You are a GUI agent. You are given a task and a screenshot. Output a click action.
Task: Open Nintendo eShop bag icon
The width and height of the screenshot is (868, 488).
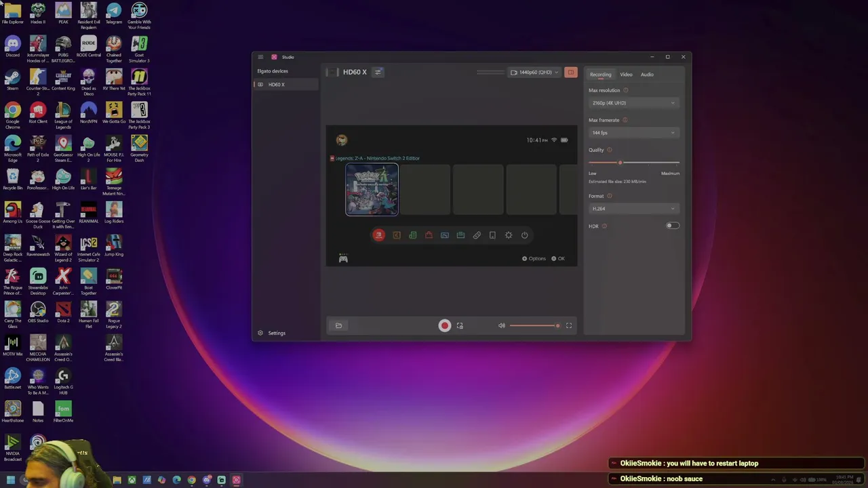coord(429,235)
